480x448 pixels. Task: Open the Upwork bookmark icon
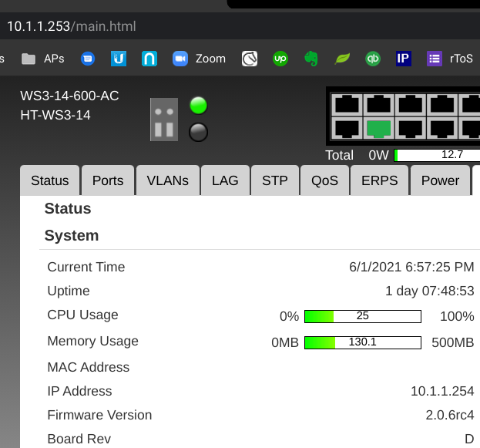tap(280, 59)
